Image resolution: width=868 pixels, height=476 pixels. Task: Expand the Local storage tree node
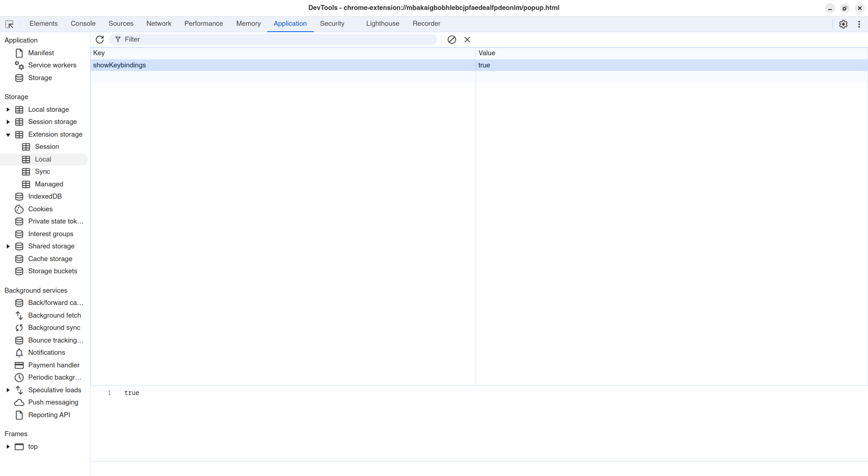click(8, 109)
